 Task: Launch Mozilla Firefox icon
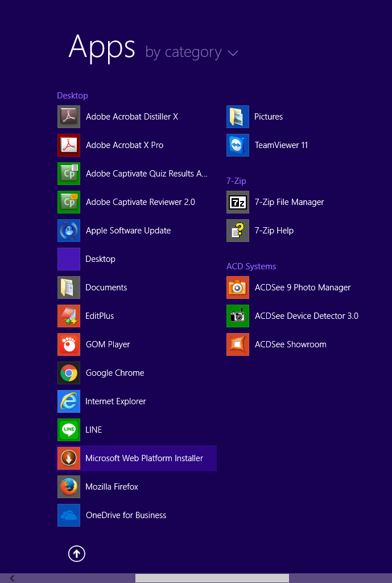click(69, 486)
